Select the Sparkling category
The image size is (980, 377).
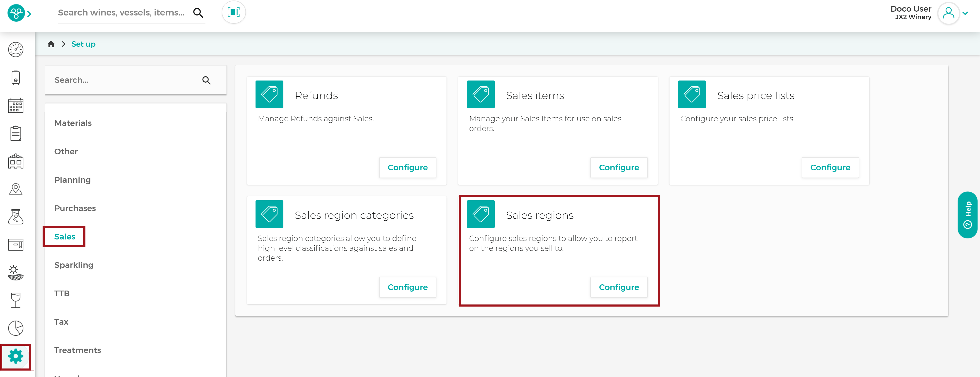[x=74, y=265]
